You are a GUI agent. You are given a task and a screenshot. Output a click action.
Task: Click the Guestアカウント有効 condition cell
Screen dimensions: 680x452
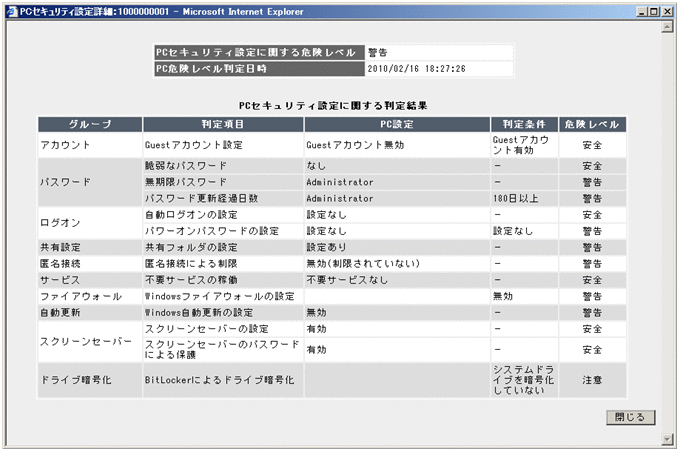coord(524,145)
